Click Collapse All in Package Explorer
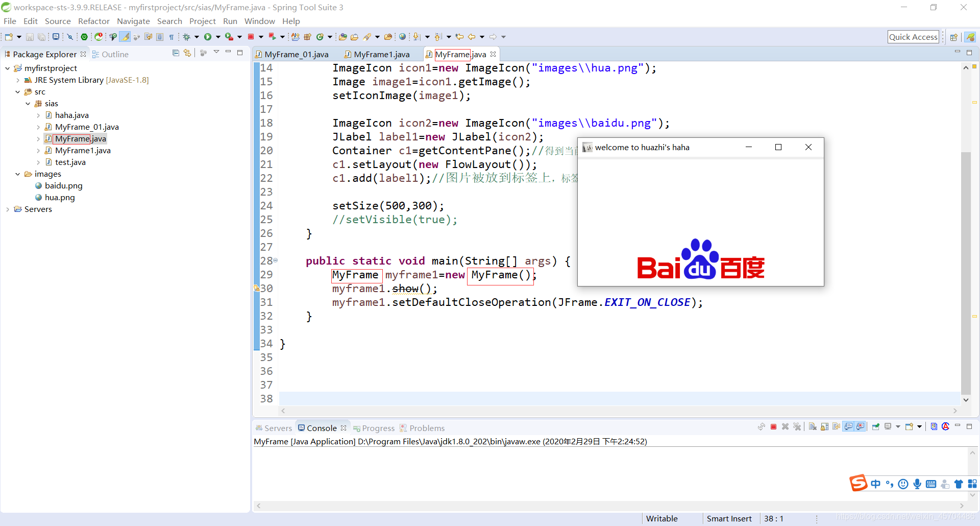Viewport: 980px width, 526px height. click(x=176, y=53)
